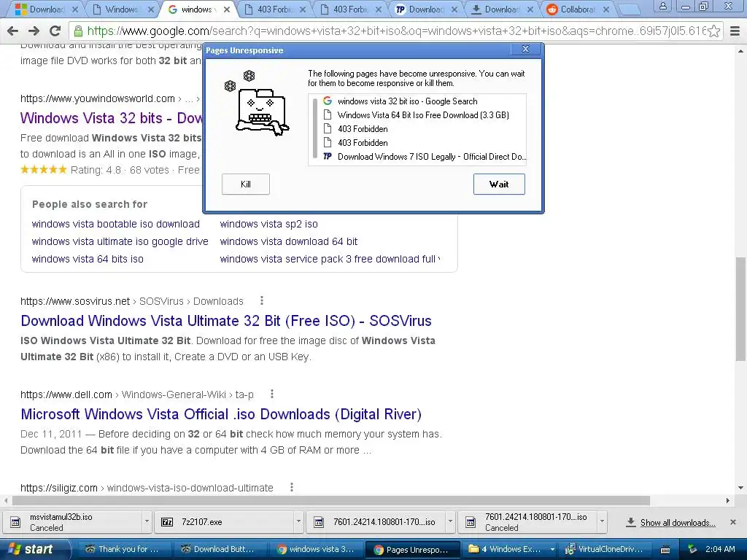747x560 pixels.
Task: Click the system tray network icon
Action: point(692,550)
